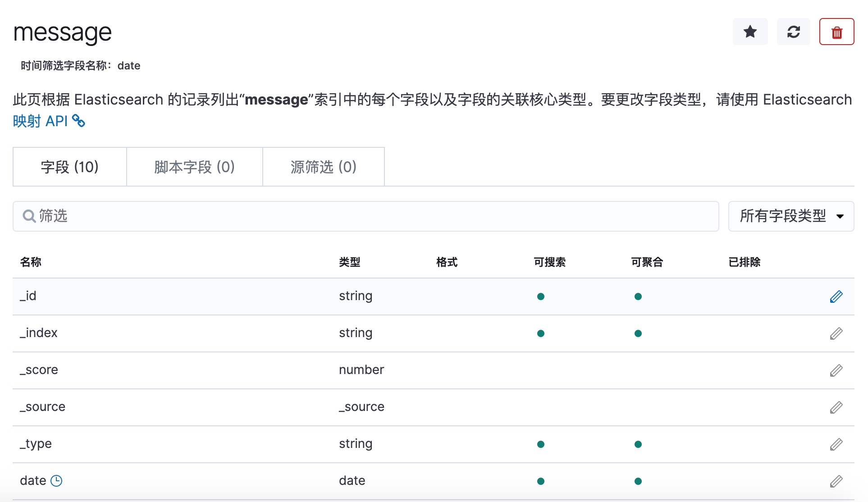Edit the _type field pencil icon
This screenshot has height=502, width=868.
tap(836, 444)
